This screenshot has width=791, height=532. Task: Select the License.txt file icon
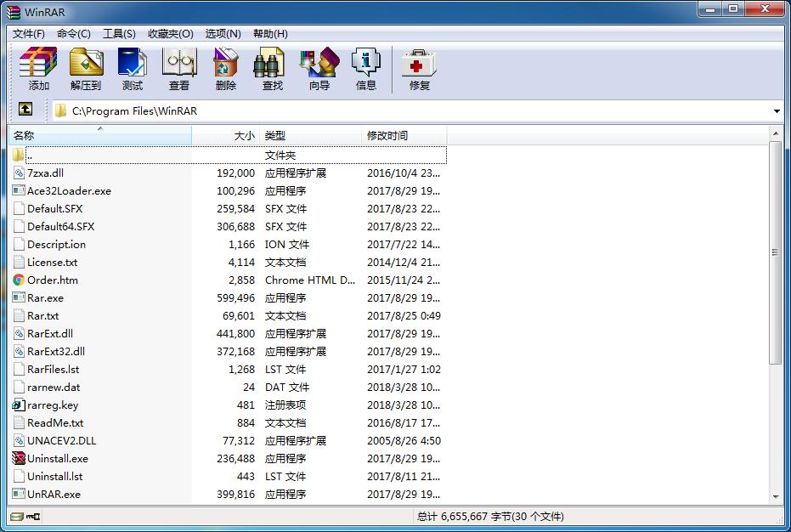pos(19,262)
